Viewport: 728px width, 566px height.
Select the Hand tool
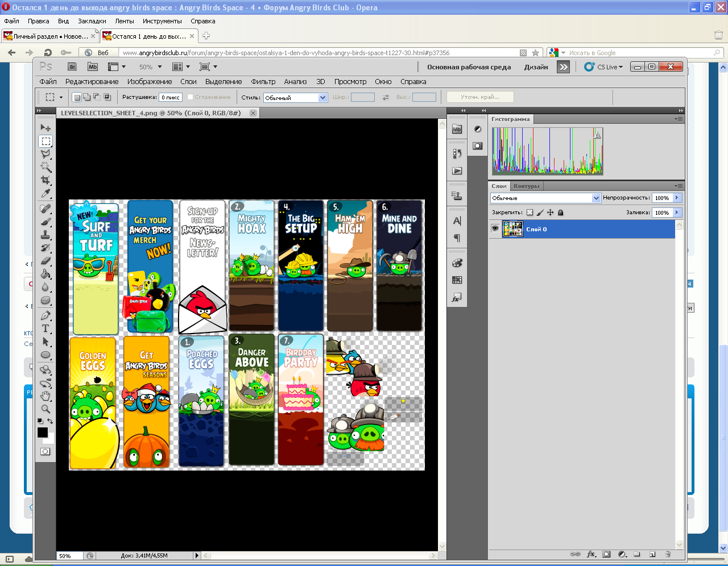tap(45, 396)
